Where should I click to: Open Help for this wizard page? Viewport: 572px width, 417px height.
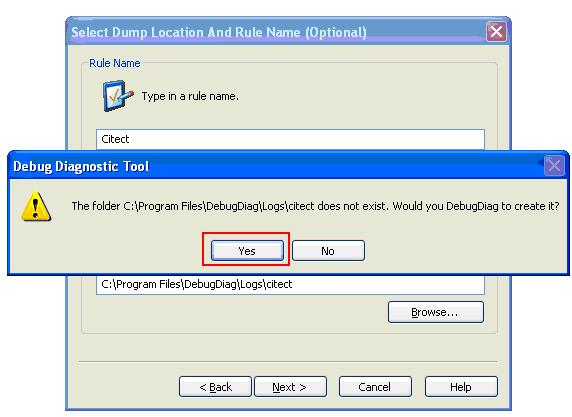(x=461, y=387)
